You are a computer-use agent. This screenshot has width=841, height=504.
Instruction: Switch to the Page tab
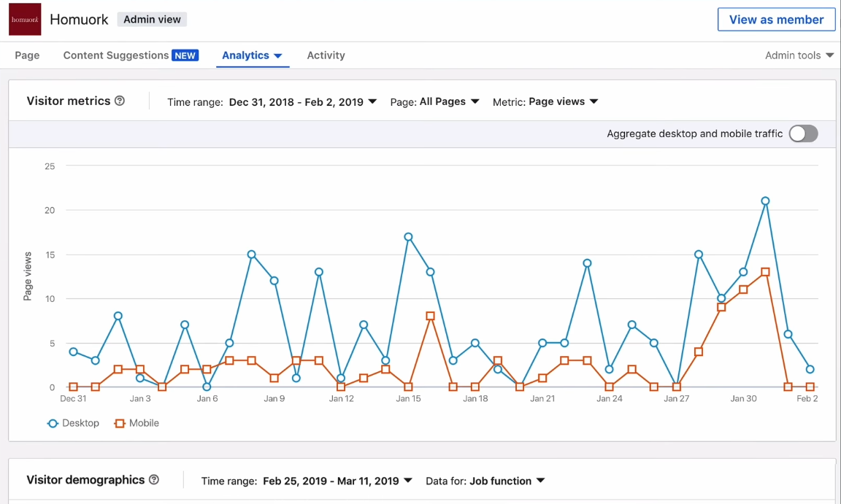(27, 55)
